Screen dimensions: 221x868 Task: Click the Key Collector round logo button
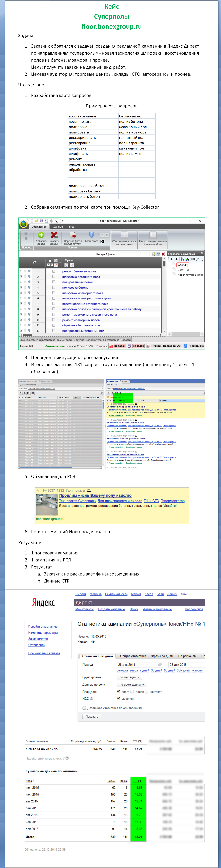click(24, 224)
